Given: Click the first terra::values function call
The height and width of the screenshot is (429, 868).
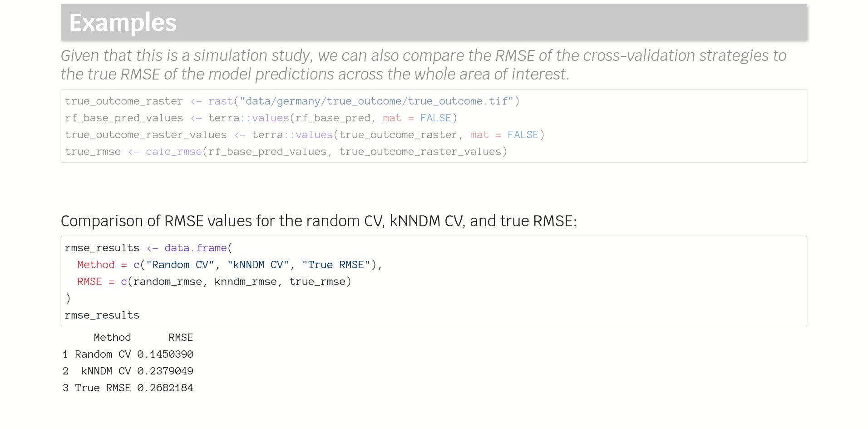Looking at the screenshot, I should [x=248, y=118].
